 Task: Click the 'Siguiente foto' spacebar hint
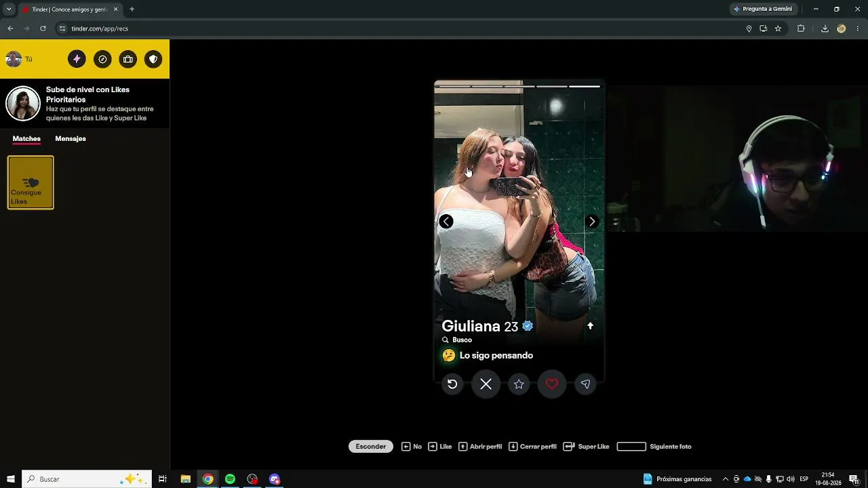(x=654, y=447)
